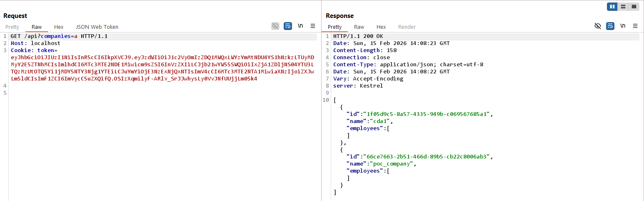The image size is (644, 201).
Task: Open Response panel hamburger options menu
Action: tap(635, 26)
